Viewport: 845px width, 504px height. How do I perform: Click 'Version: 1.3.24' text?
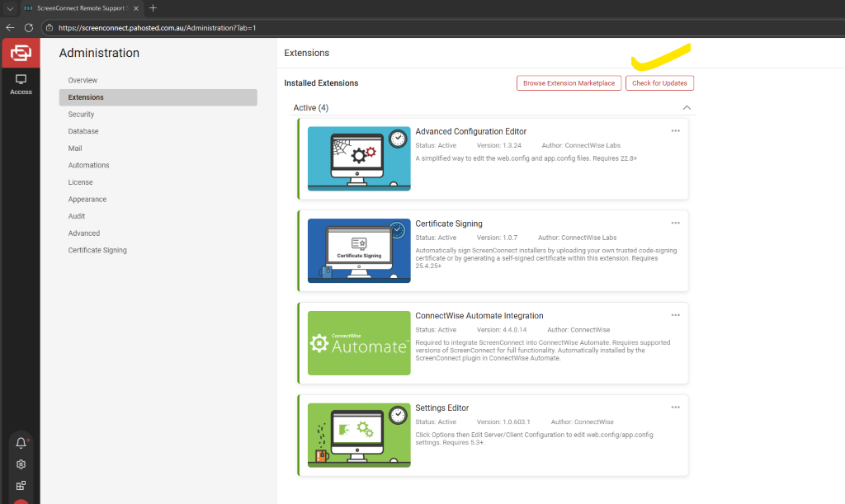499,145
